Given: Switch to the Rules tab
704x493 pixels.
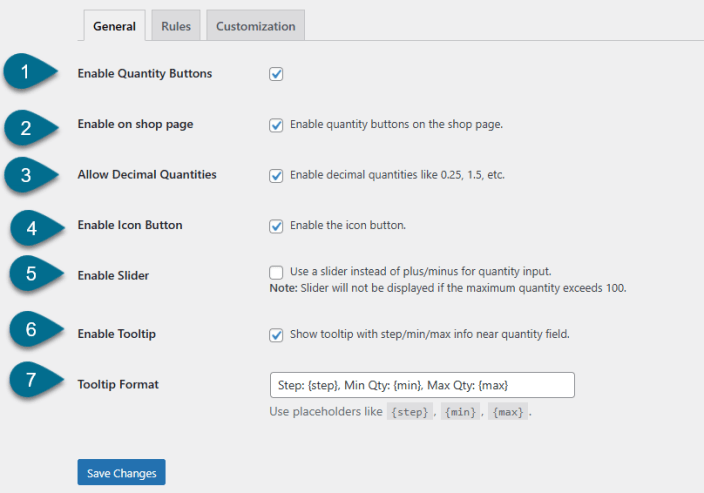Looking at the screenshot, I should pos(176,26).
